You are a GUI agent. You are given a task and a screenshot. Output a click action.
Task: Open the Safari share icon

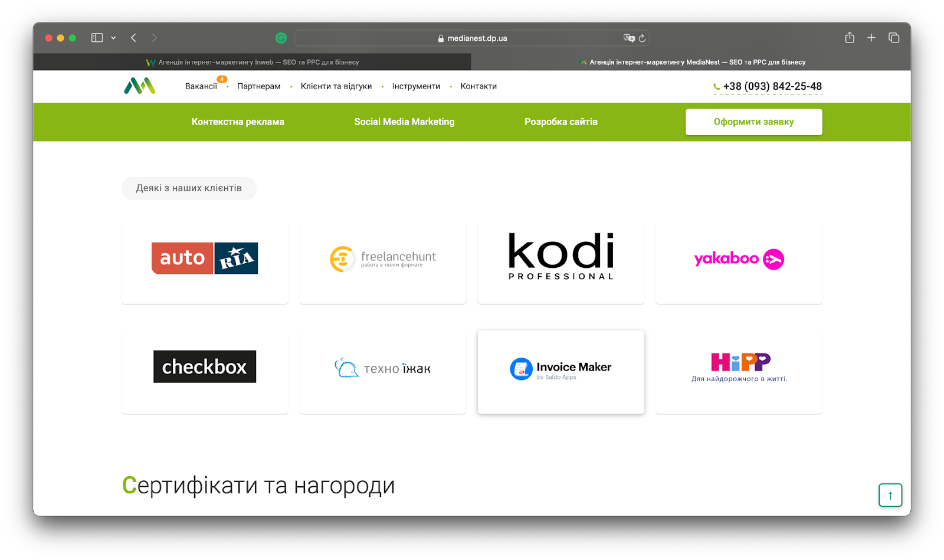click(850, 38)
